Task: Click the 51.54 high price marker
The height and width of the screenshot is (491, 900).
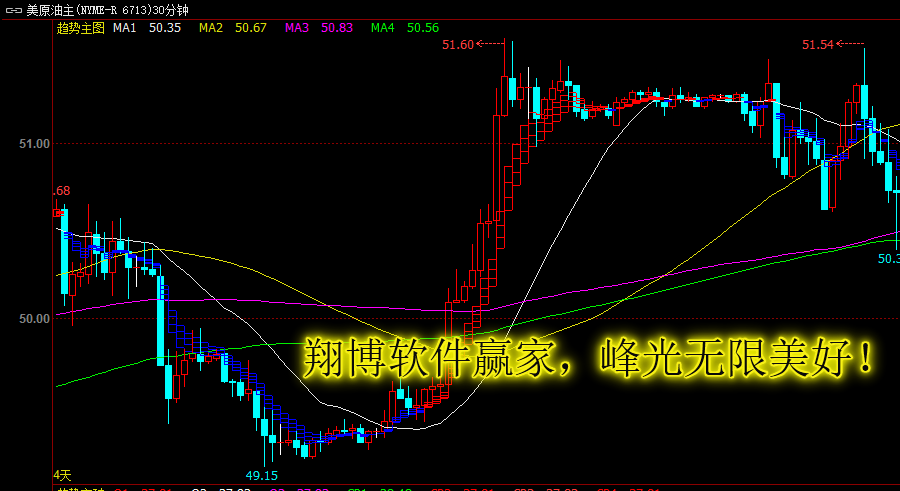Action: coord(817,45)
